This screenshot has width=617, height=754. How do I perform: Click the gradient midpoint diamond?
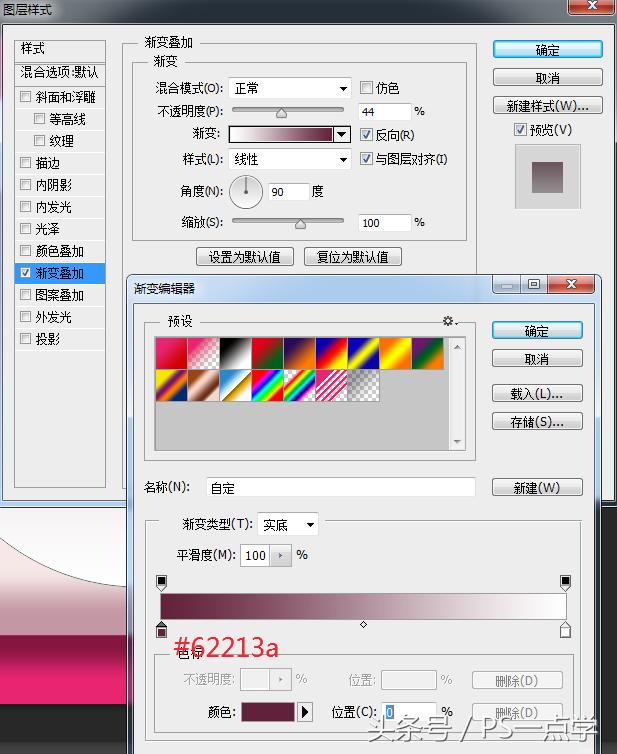364,624
